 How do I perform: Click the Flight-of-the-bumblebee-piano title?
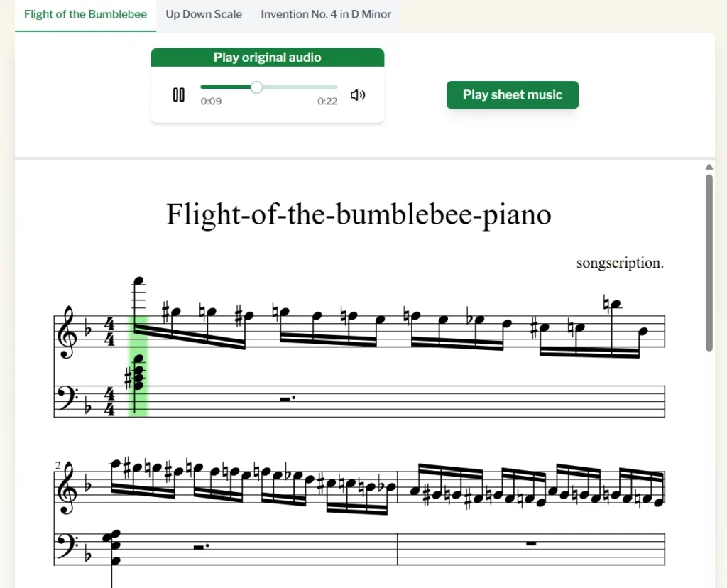359,214
